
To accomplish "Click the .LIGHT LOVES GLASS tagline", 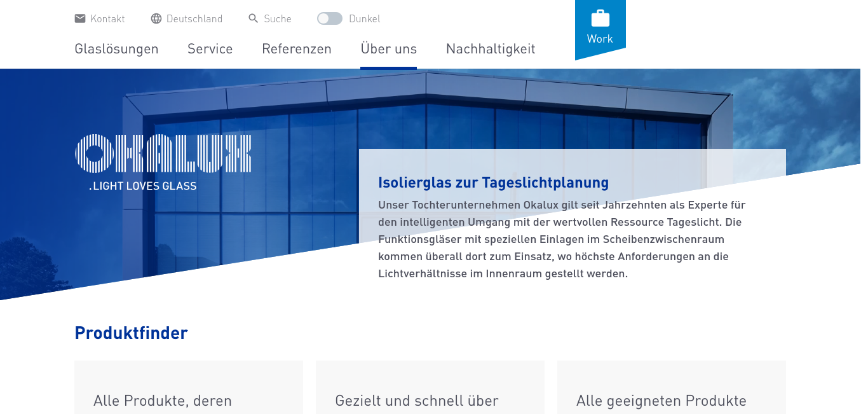I will click(143, 186).
